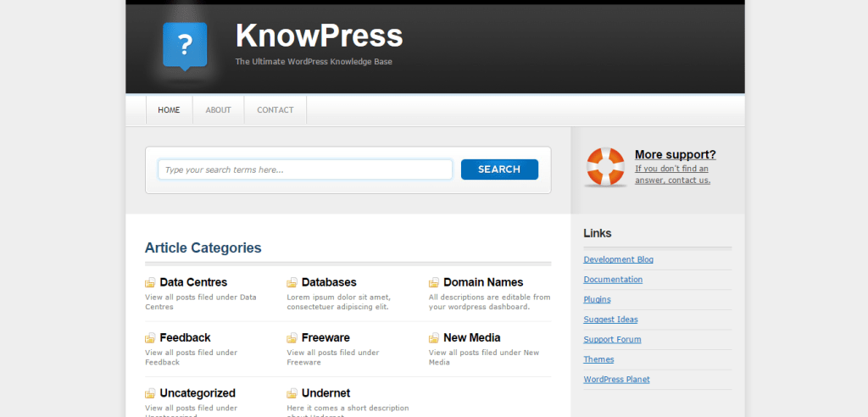Click the folder icon beside New Media
868x417 pixels.
coord(434,338)
